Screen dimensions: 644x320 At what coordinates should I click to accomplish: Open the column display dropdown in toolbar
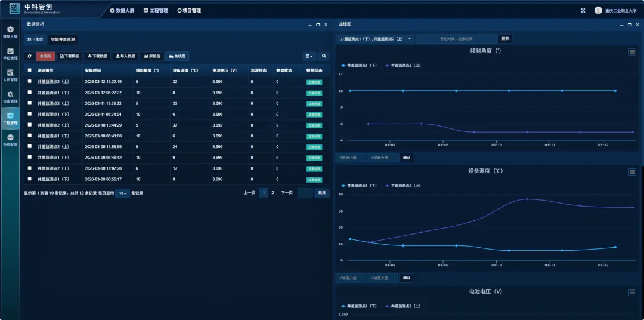click(308, 56)
